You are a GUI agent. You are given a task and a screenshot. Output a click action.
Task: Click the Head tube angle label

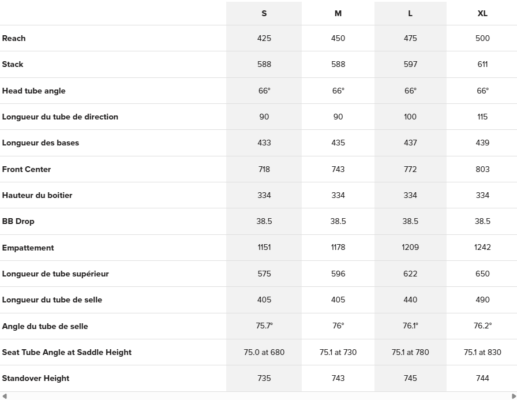(x=34, y=91)
